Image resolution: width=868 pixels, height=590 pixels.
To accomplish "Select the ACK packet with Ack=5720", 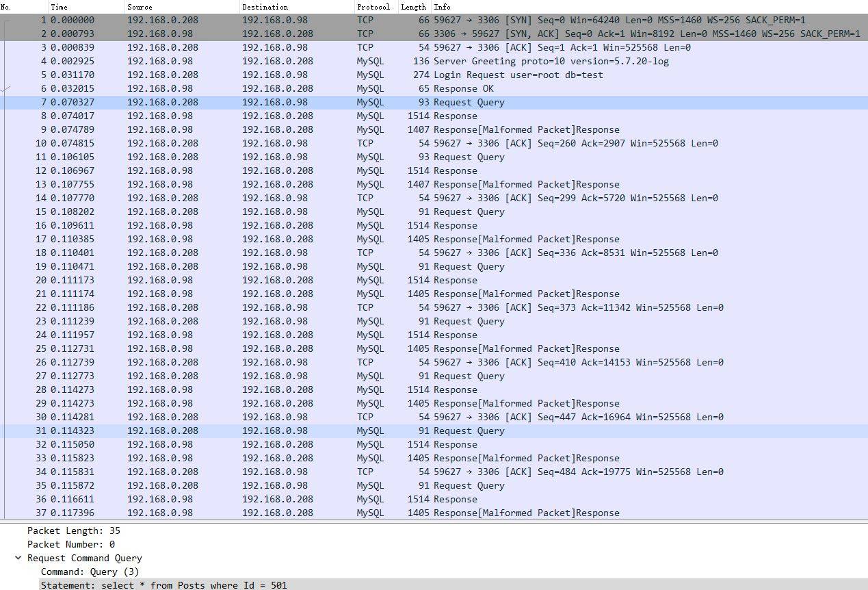I will [434, 198].
